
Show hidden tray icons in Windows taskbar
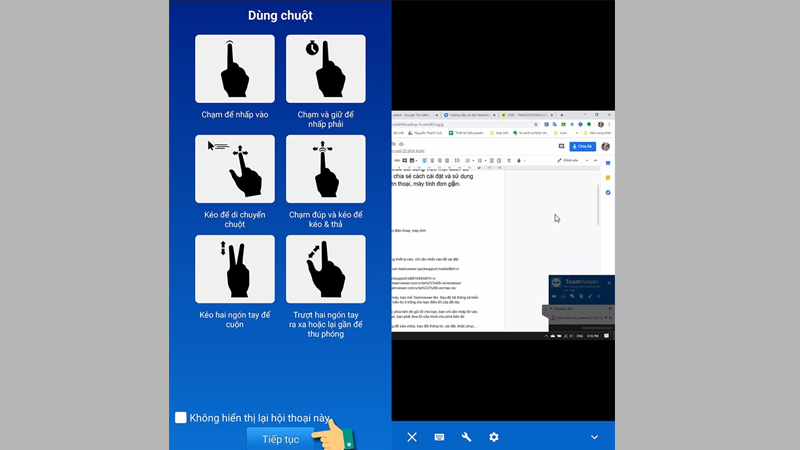tap(546, 336)
